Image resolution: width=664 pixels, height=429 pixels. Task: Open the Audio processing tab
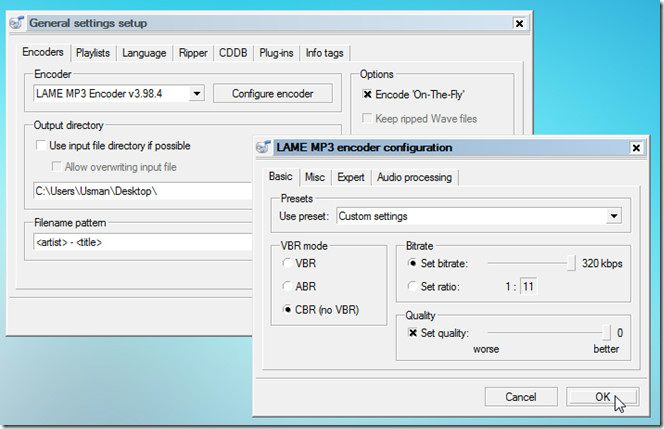(x=414, y=177)
